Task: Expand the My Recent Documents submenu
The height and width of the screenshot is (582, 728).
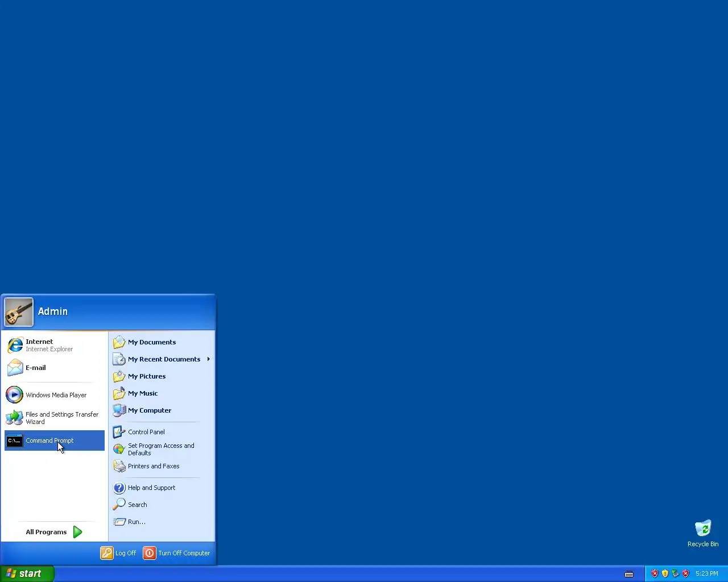Action: (x=162, y=359)
